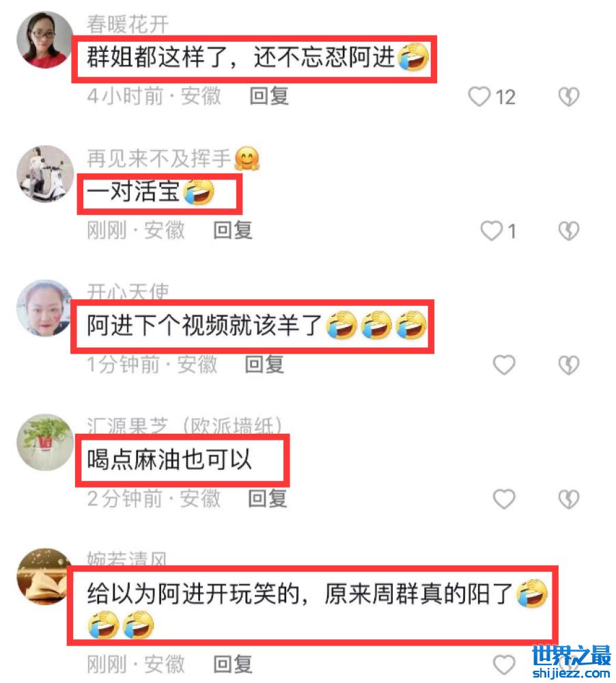Dislike the comment by 开心天使
Image resolution: width=616 pixels, height=683 pixels.
(x=568, y=365)
